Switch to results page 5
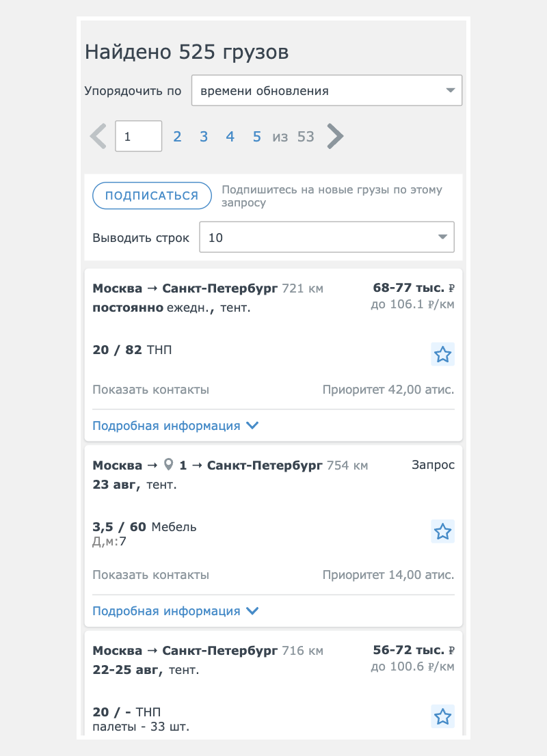The height and width of the screenshot is (756, 547). pos(257,137)
